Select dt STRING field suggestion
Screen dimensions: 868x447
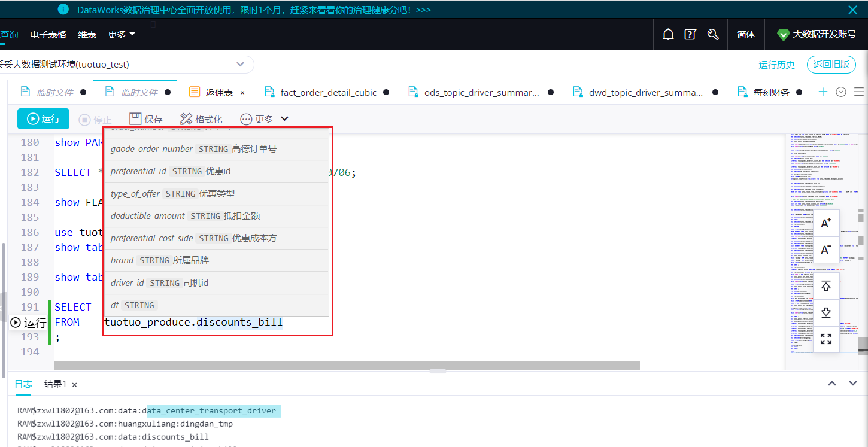216,305
